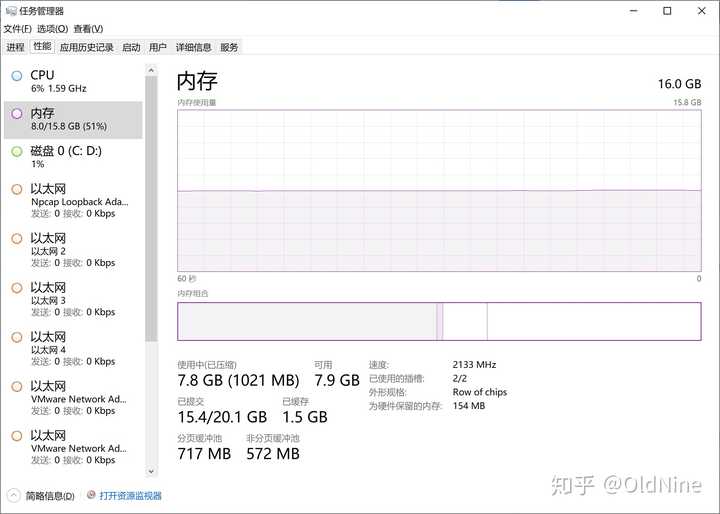Switch to the 进程 tab
Screen dimensions: 720x514
coord(15,47)
